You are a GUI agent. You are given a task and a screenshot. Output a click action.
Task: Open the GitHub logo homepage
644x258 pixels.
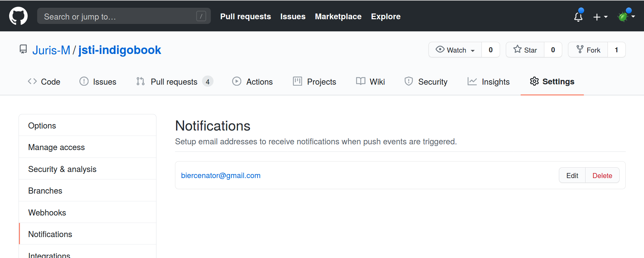18,16
